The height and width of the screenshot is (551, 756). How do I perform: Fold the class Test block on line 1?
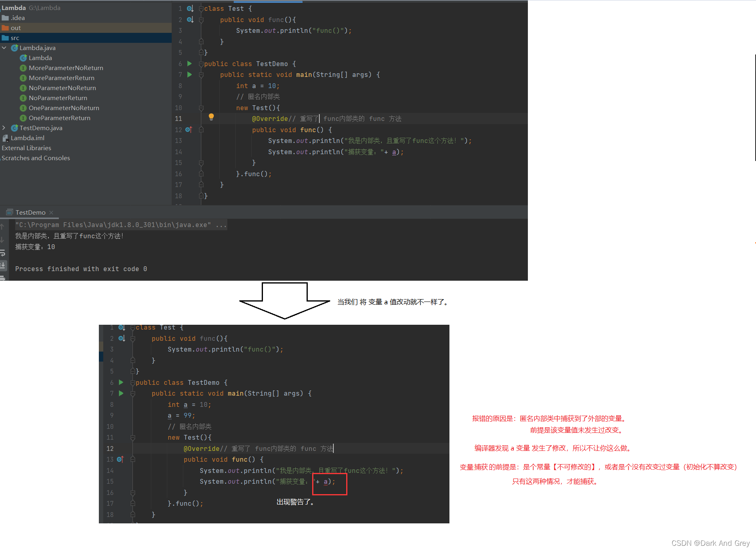(201, 8)
